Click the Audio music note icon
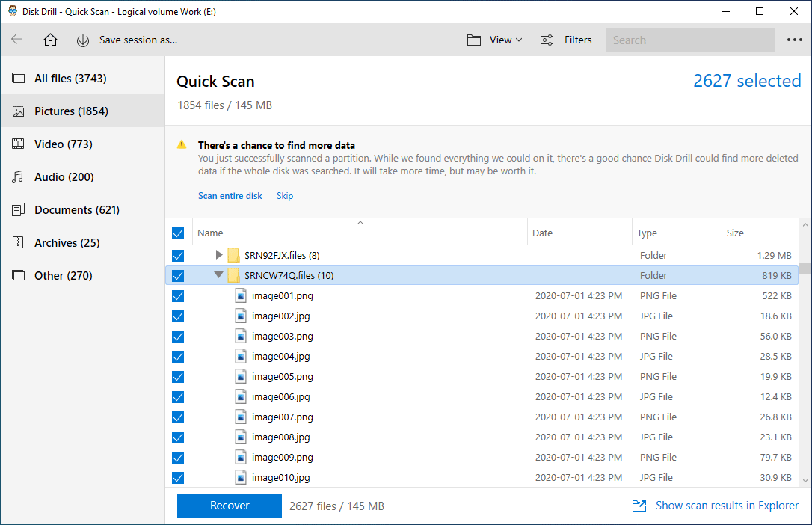 tap(18, 177)
